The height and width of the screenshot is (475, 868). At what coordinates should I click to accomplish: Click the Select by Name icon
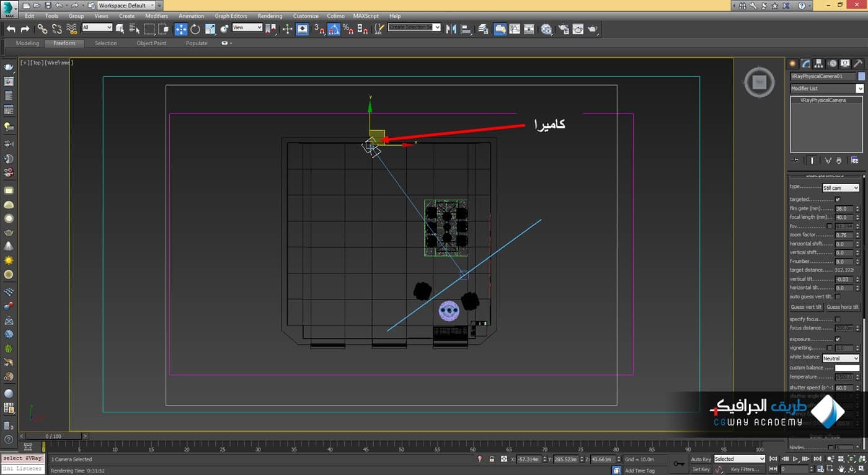pyautogui.click(x=135, y=29)
